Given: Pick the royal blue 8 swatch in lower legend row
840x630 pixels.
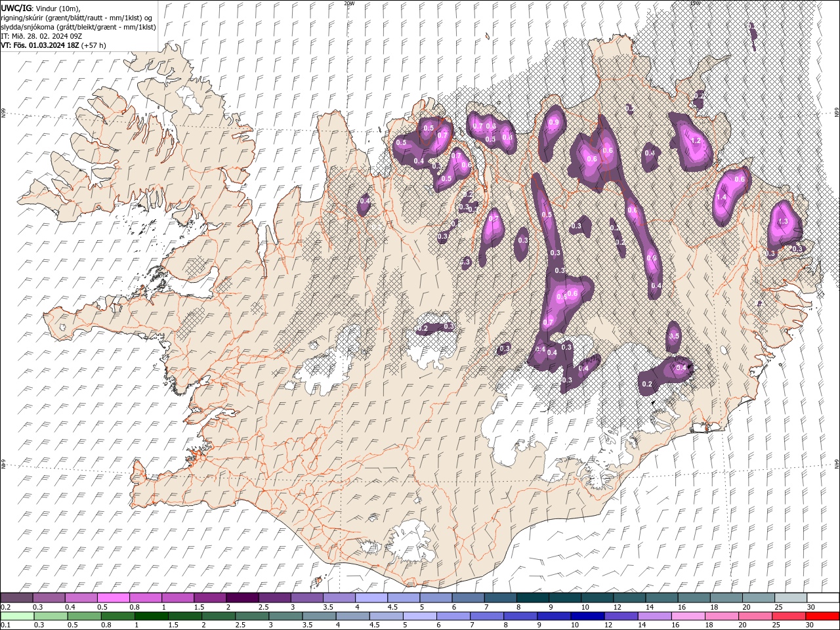Looking at the screenshot, I should [x=520, y=616].
